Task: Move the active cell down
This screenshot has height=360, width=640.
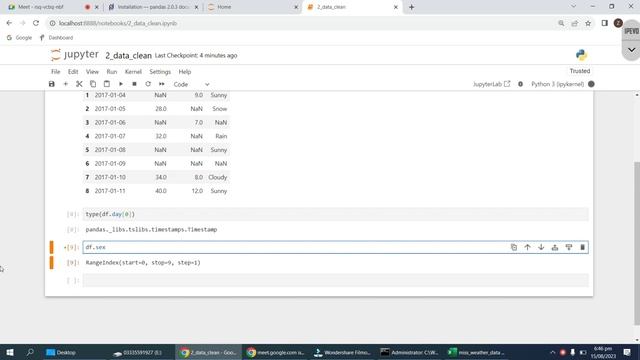Action: 541,247
